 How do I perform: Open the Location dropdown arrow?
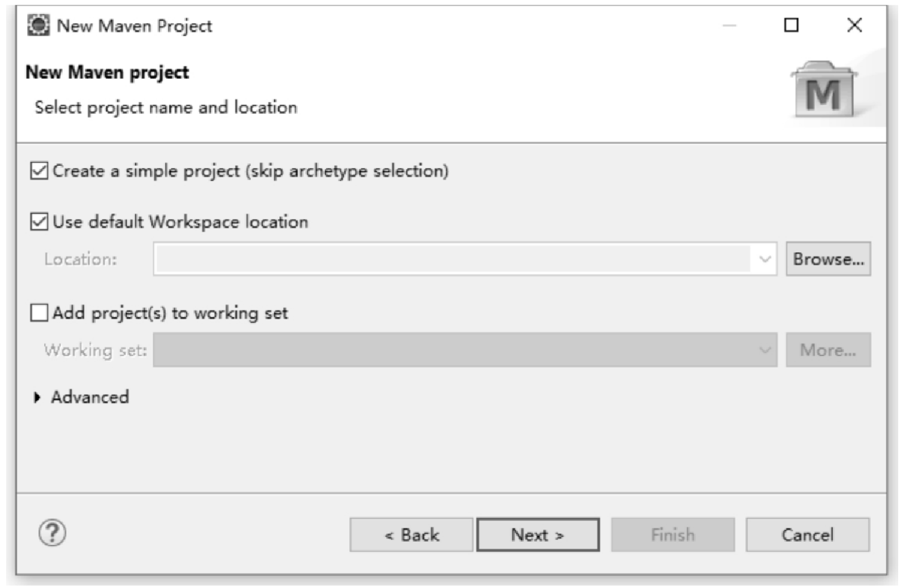tap(765, 259)
